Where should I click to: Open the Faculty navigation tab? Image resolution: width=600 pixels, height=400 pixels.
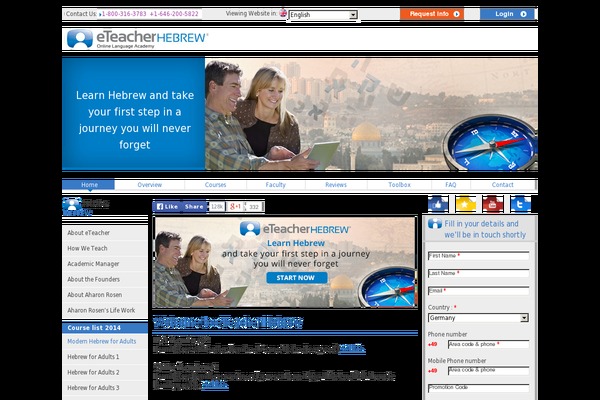pos(276,184)
